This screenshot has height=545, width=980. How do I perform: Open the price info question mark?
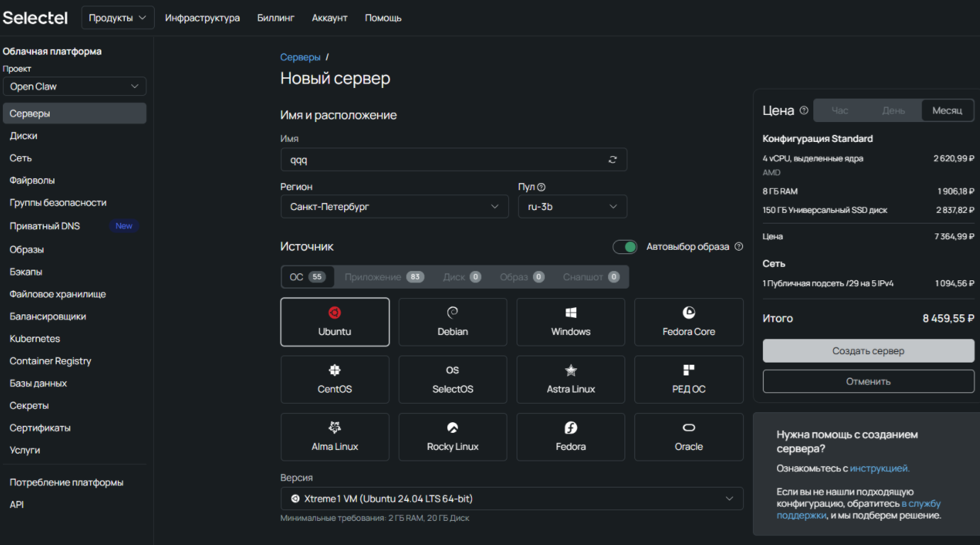(x=804, y=109)
